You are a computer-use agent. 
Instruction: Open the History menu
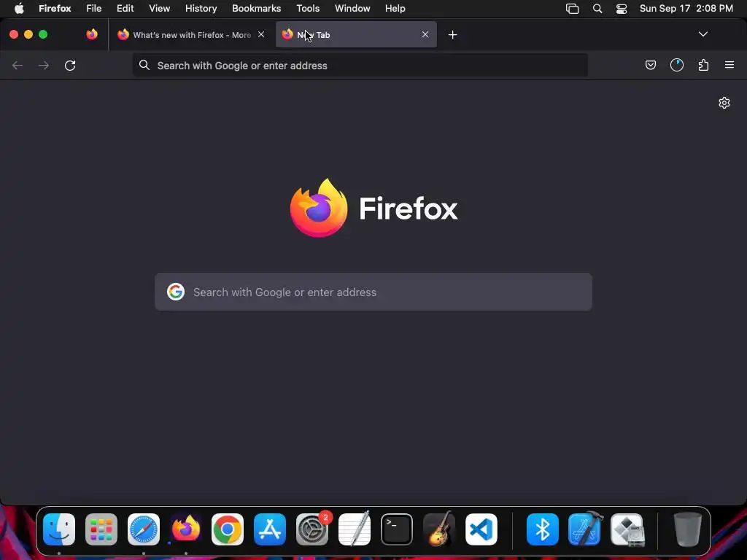(201, 9)
